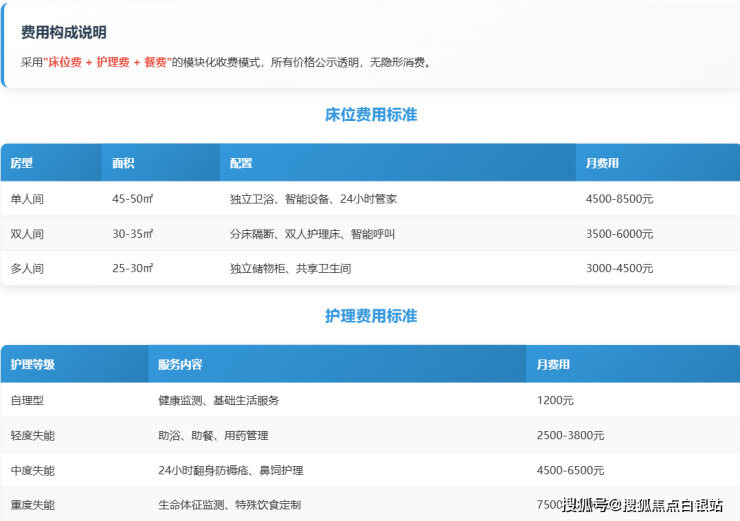
Task: Click the 护理费用标准 section title
Action: pos(371,316)
